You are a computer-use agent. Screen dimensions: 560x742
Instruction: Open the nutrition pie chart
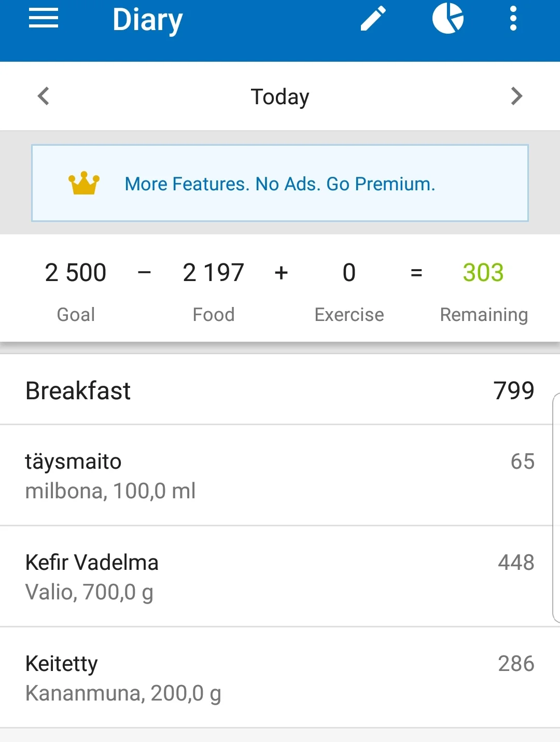point(448,19)
